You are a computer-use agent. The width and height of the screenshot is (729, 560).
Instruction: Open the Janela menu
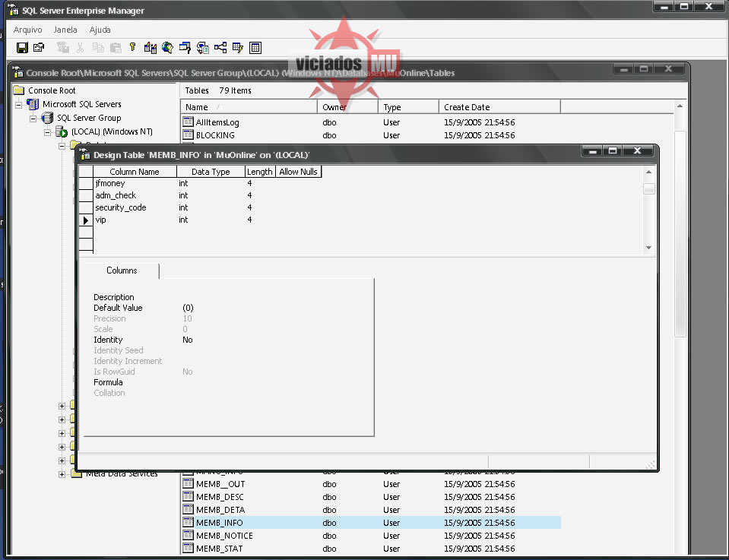65,30
